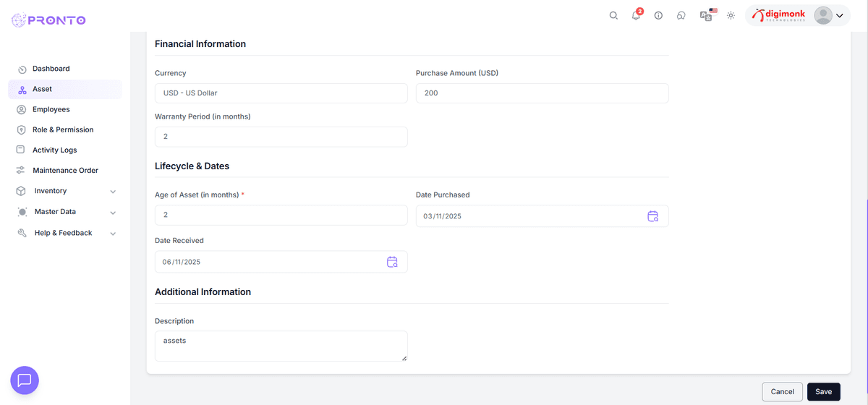
Task: Open the language translate flag icon
Action: 707,15
